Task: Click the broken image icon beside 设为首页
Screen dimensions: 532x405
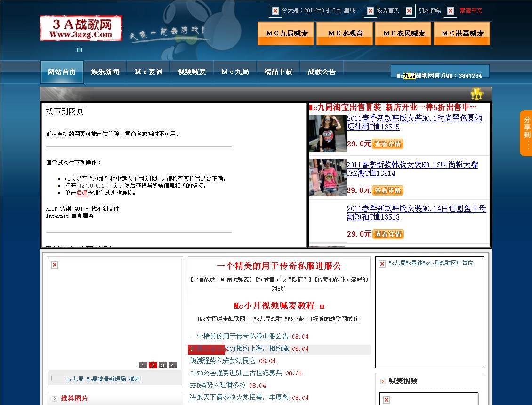Action: (x=370, y=10)
